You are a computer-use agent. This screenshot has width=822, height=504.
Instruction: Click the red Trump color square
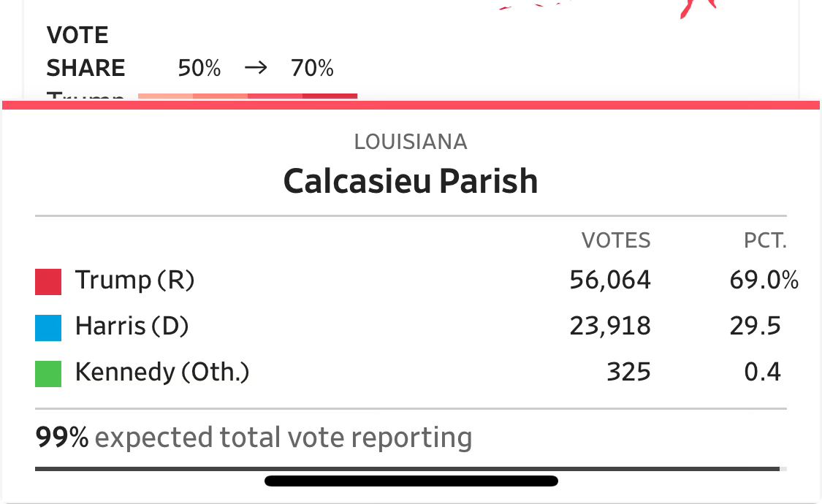click(48, 281)
